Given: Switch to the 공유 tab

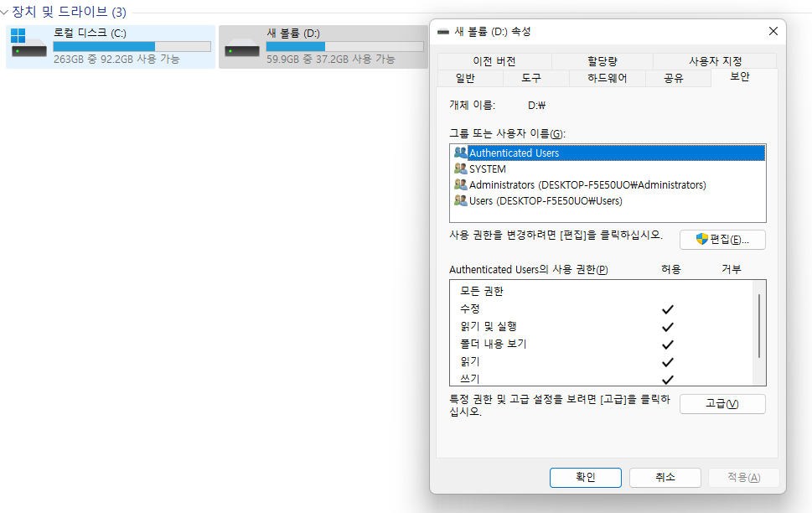Looking at the screenshot, I should 674,77.
